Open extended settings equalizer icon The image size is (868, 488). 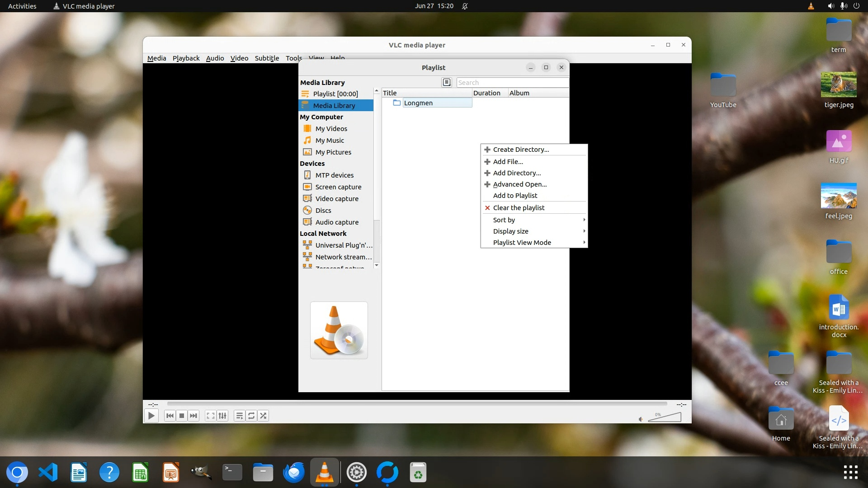click(222, 416)
